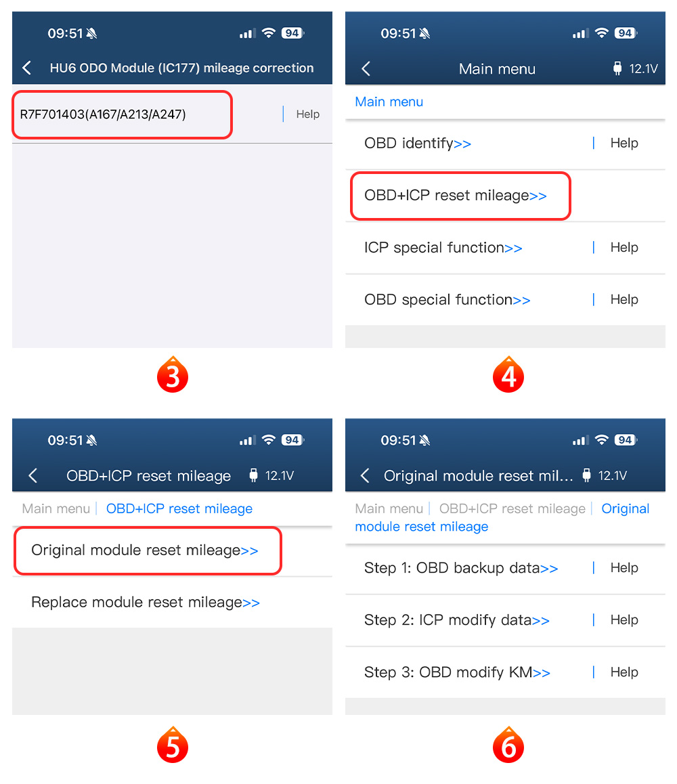This screenshot has height=784, width=677.
Task: Tap the step 6 red numbered marker
Action: pos(508,745)
